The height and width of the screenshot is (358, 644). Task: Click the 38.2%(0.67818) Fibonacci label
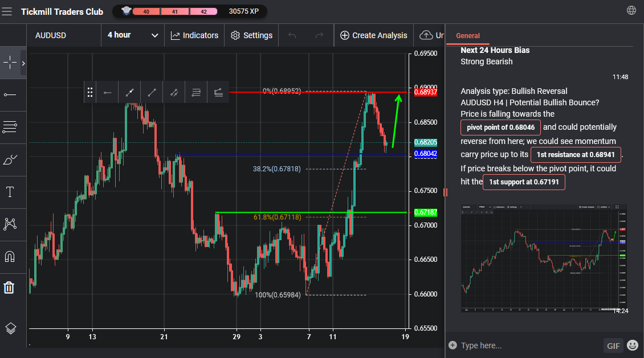277,169
